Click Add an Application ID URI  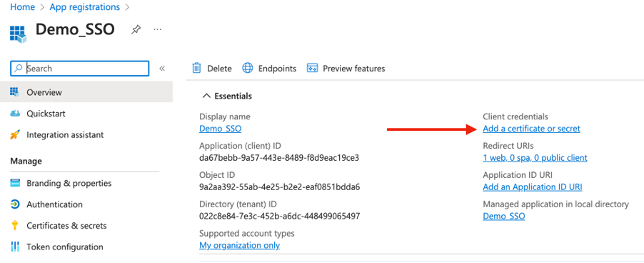click(x=533, y=187)
